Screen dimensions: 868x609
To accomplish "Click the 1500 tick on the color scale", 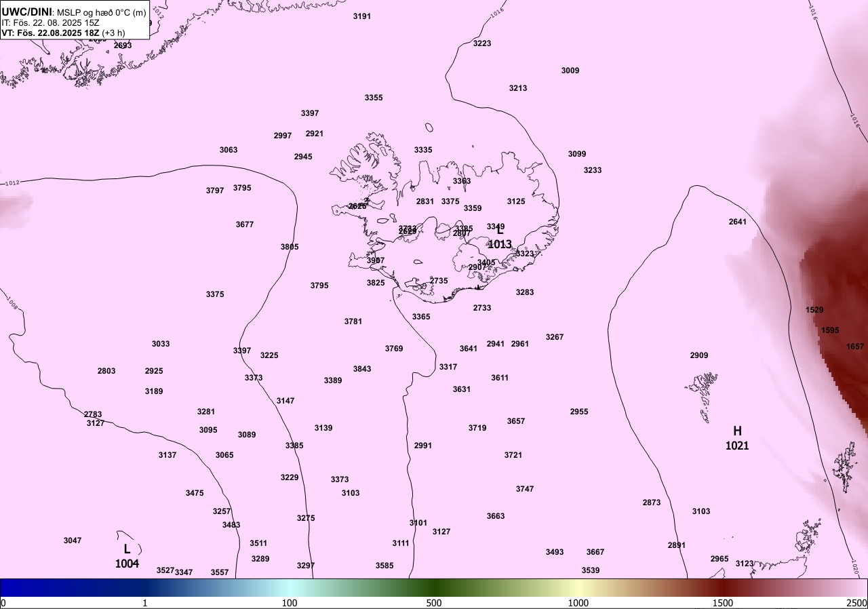I will point(723,604).
